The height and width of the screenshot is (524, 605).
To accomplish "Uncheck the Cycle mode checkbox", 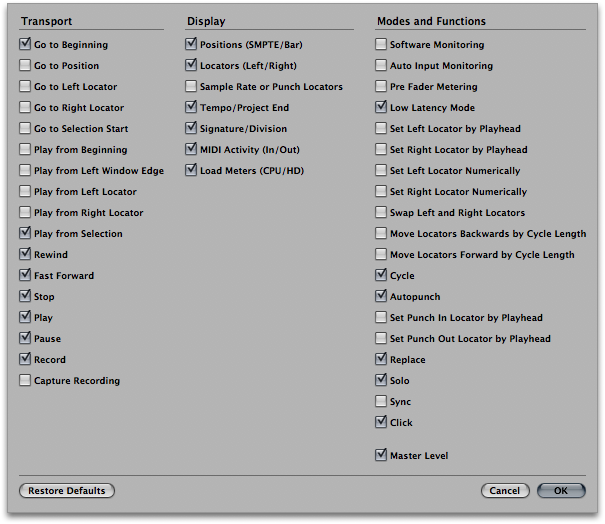I will [x=381, y=275].
